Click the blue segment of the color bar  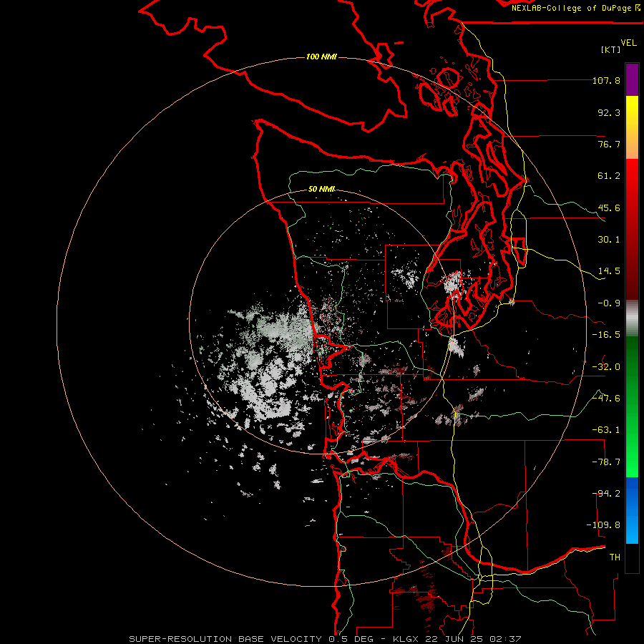(x=632, y=510)
